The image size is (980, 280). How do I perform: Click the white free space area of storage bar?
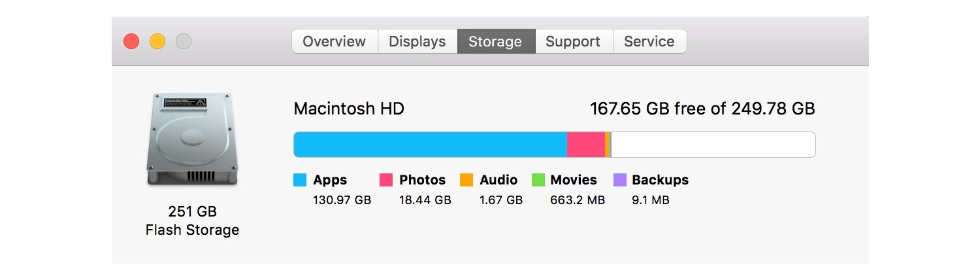tap(712, 145)
